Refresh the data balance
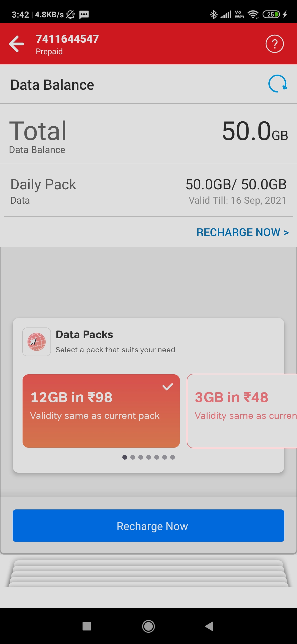The width and height of the screenshot is (297, 644). pyautogui.click(x=278, y=84)
